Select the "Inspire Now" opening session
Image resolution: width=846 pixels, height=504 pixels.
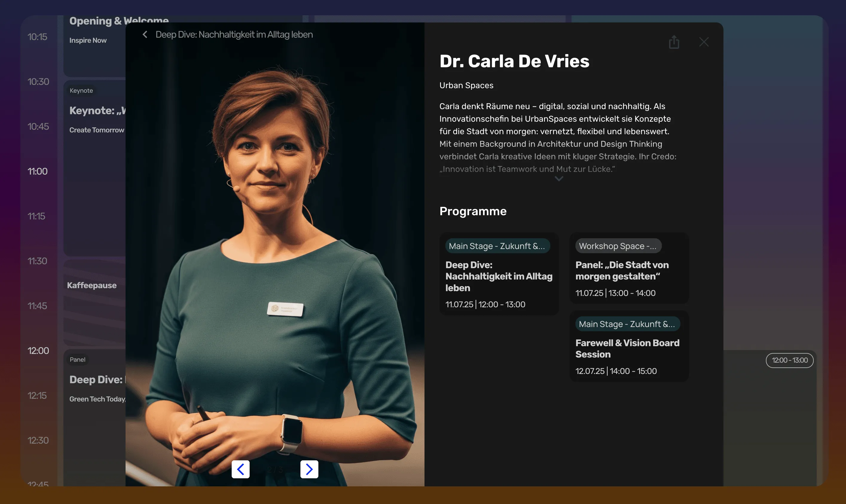point(88,40)
